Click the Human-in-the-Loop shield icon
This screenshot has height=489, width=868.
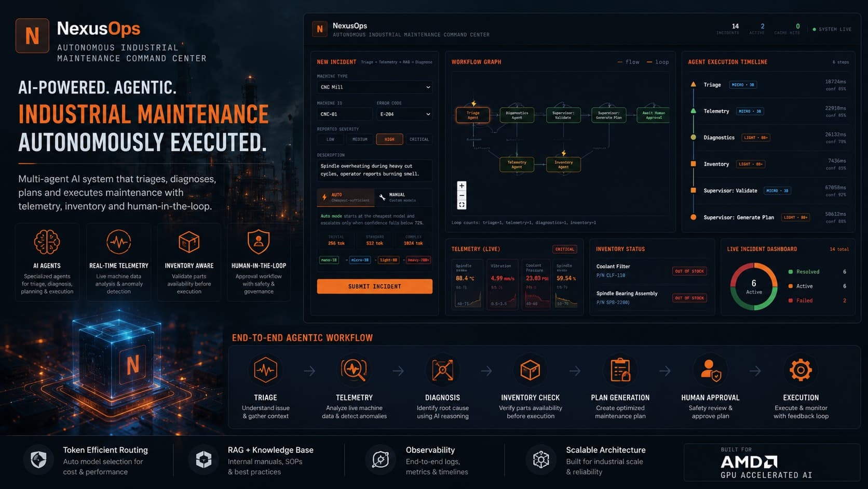point(259,242)
